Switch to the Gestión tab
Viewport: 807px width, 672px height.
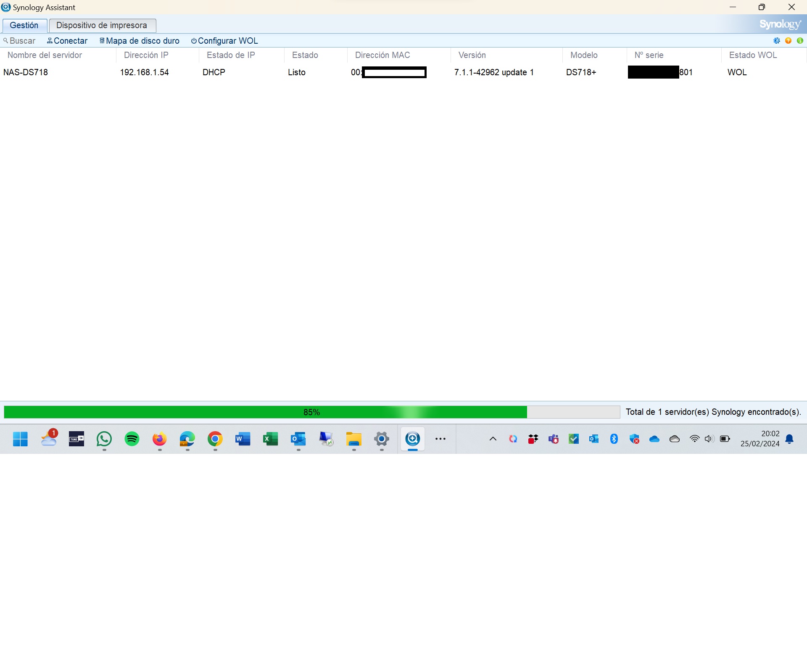[24, 25]
